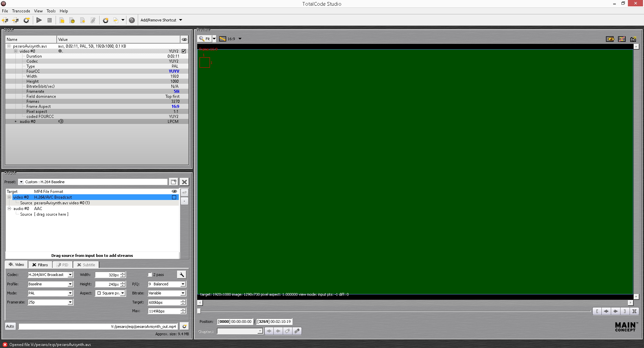Click the preview snapshot camera icon
The height and width of the screenshot is (348, 644).
point(633,39)
